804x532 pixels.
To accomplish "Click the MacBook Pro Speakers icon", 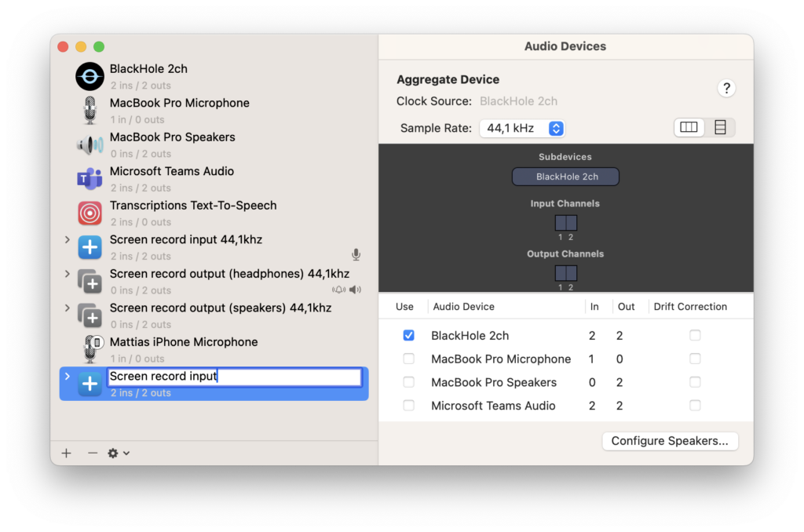I will pyautogui.click(x=90, y=144).
